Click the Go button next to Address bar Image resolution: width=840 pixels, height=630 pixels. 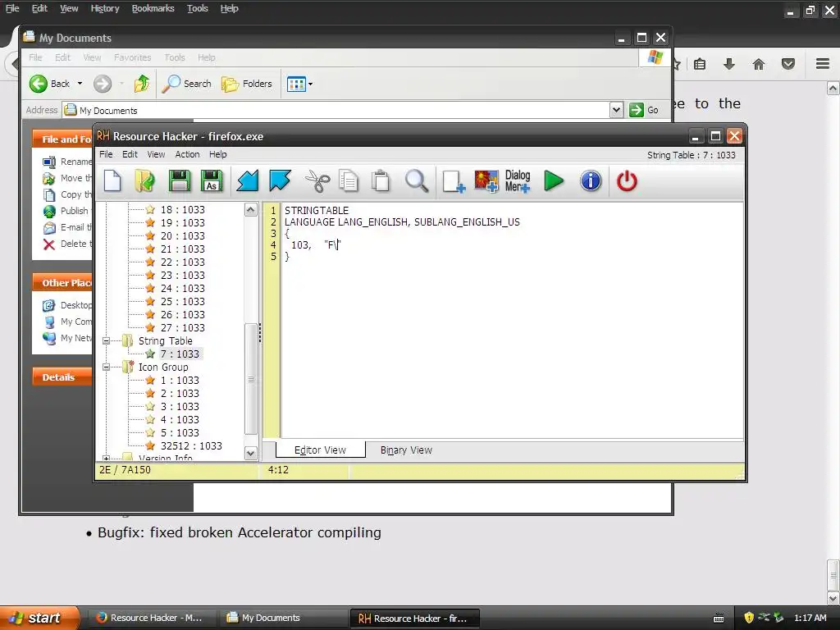(x=644, y=110)
